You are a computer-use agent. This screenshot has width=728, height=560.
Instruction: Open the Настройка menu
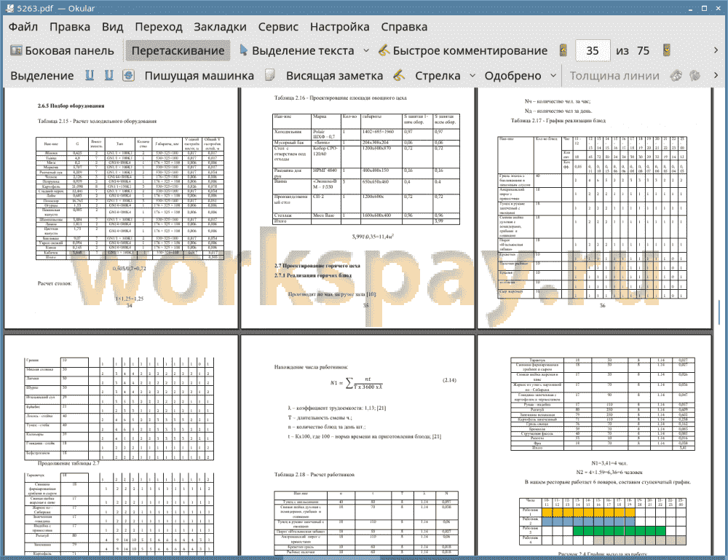[339, 27]
